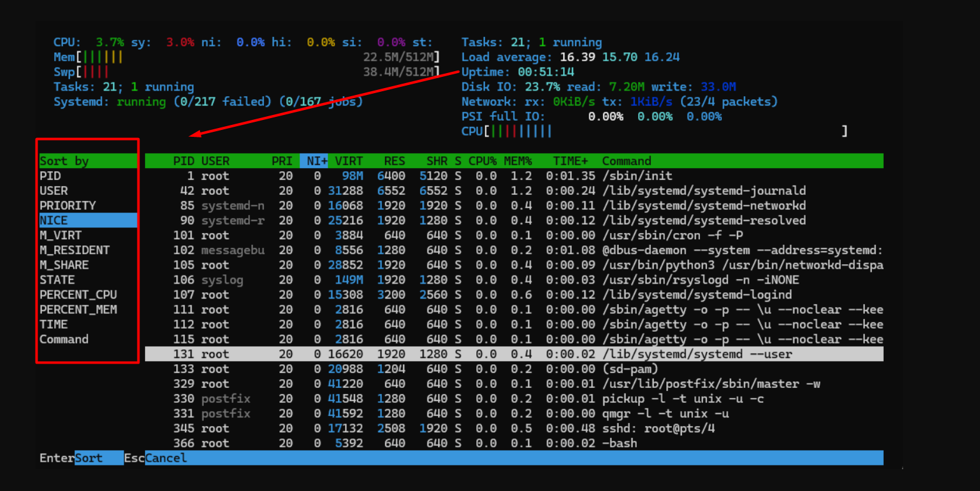Select PRIORITY sort option
The height and width of the screenshot is (491, 980).
point(67,206)
